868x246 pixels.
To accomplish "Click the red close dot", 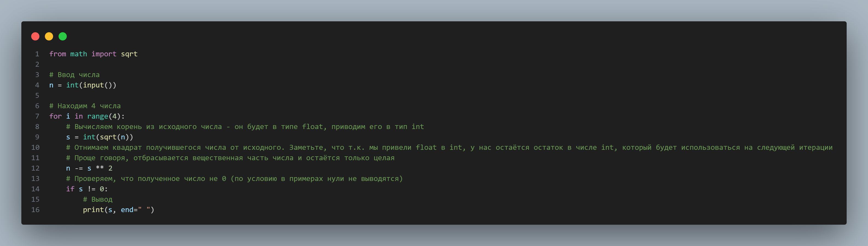I will tap(35, 36).
